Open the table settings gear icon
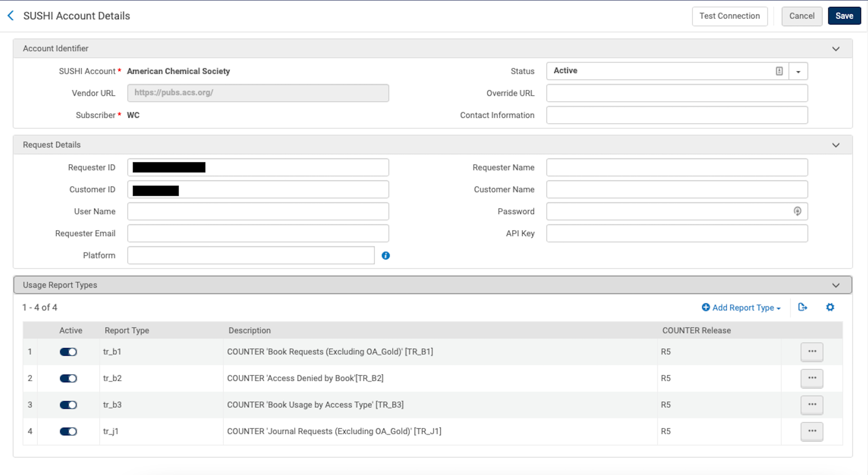This screenshot has height=475, width=868. point(830,307)
